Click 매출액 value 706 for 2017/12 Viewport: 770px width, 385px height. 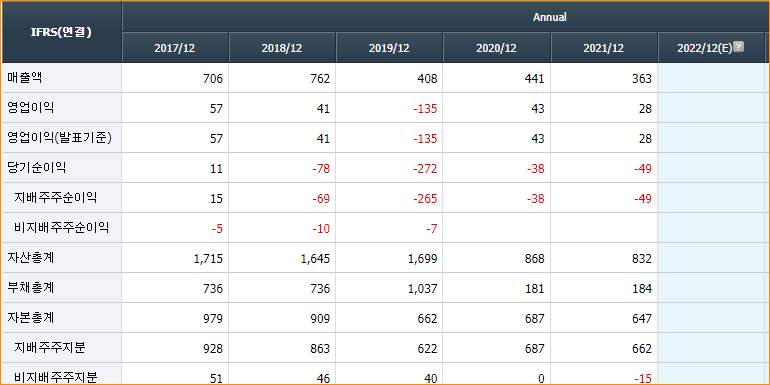[213, 79]
